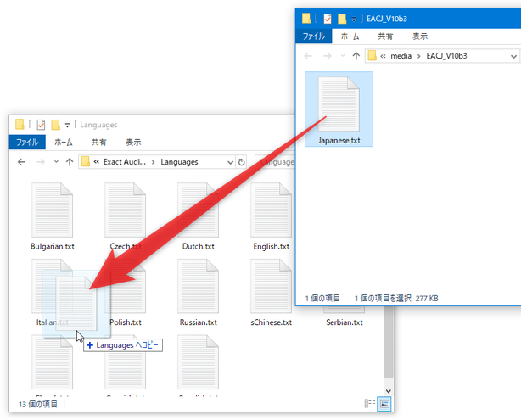Switch to details view in Languages window

pos(370,404)
